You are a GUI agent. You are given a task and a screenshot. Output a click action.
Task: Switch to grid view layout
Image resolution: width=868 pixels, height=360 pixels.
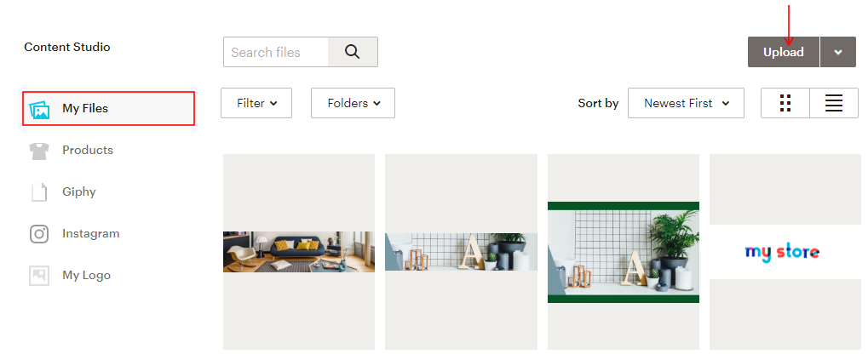(x=785, y=103)
